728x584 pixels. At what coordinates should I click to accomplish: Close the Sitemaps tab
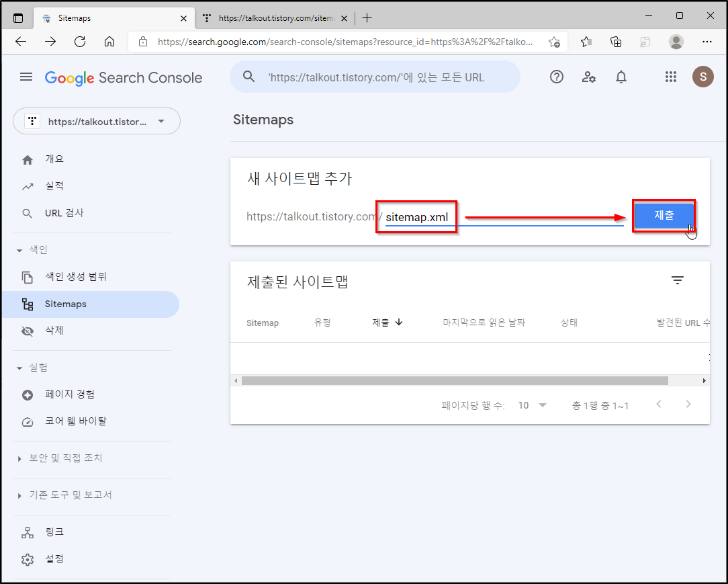184,19
